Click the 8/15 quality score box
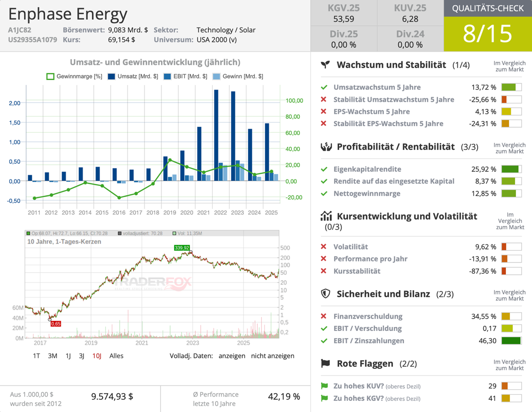 click(x=488, y=34)
